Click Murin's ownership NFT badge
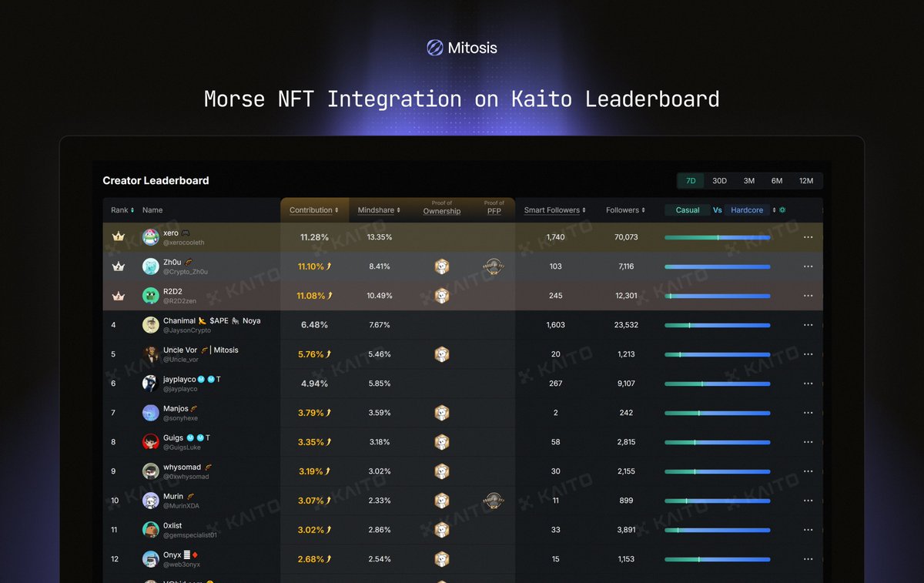Screen dimensions: 924x583 [442, 501]
